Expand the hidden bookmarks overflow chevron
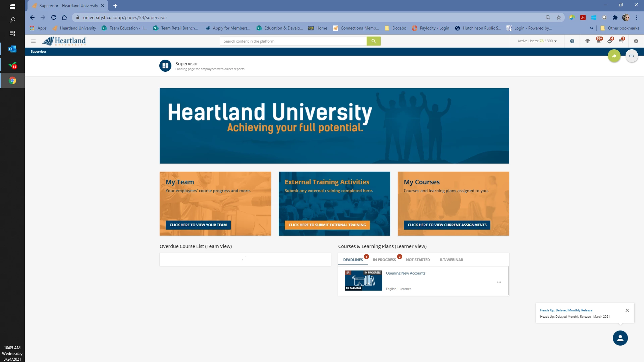644x362 pixels. point(591,28)
